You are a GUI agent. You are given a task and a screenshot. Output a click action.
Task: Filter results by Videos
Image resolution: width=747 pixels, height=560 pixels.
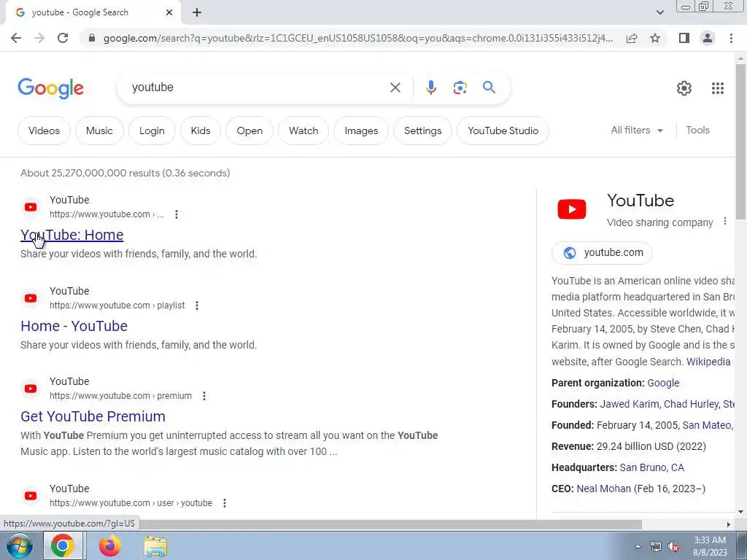pyautogui.click(x=44, y=131)
